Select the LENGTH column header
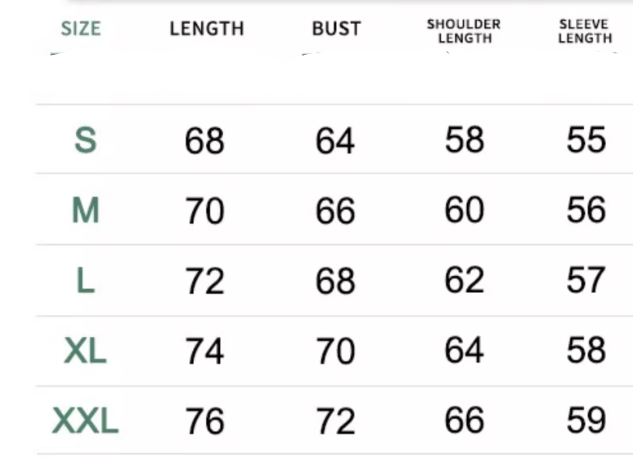 [x=207, y=29]
